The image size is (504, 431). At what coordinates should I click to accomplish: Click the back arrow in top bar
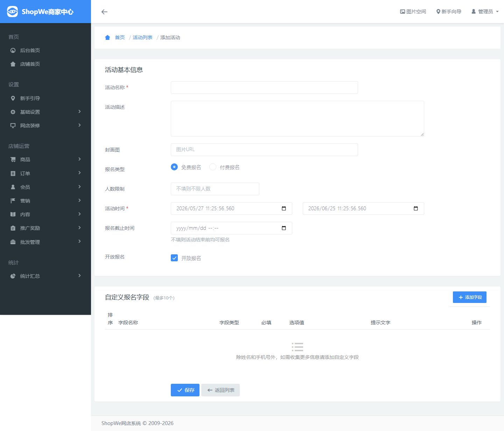click(x=104, y=12)
